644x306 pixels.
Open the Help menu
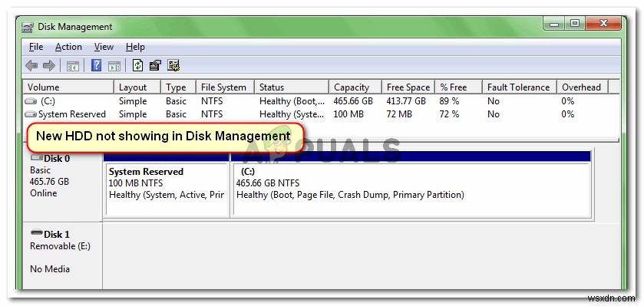click(135, 48)
